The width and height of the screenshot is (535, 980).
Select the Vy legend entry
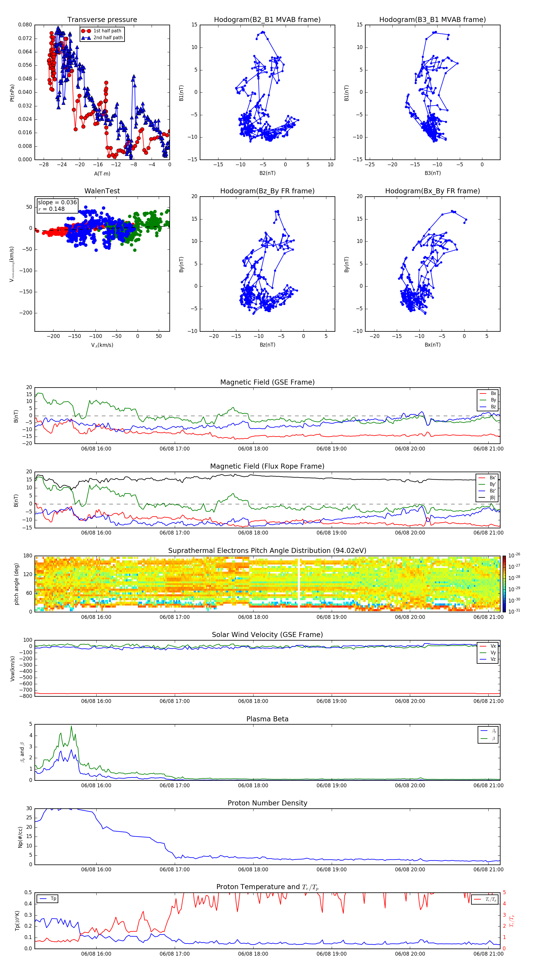pyautogui.click(x=488, y=652)
